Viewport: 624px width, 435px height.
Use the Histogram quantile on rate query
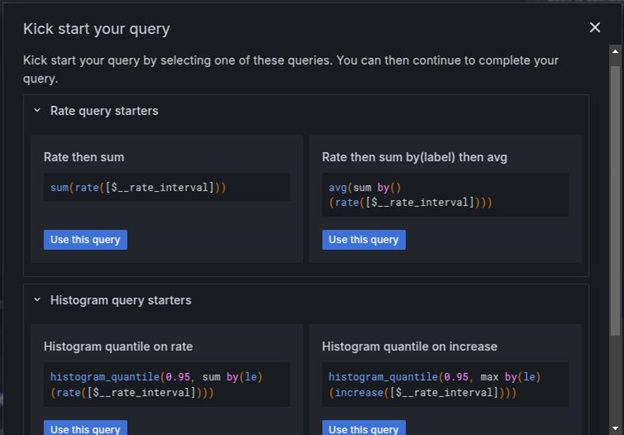click(85, 428)
